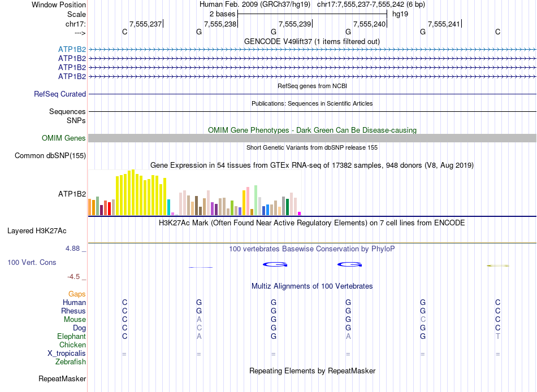537x392 pixels.
Task: Open the Layered H3K27Ac track label
Action: pos(37,231)
